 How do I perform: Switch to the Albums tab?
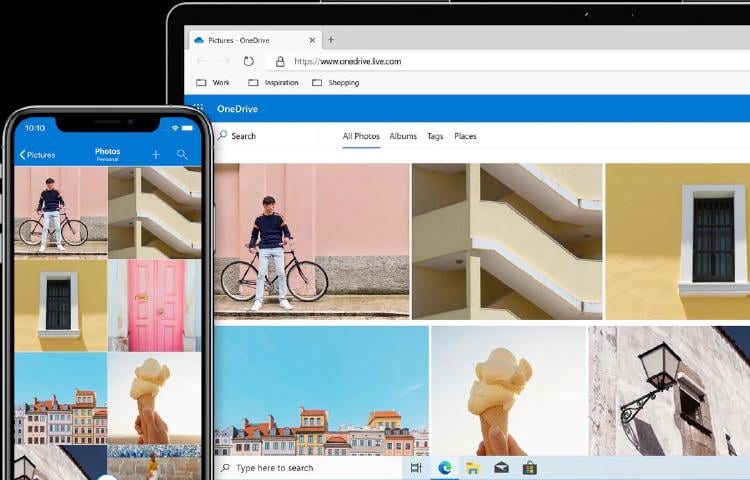[403, 136]
